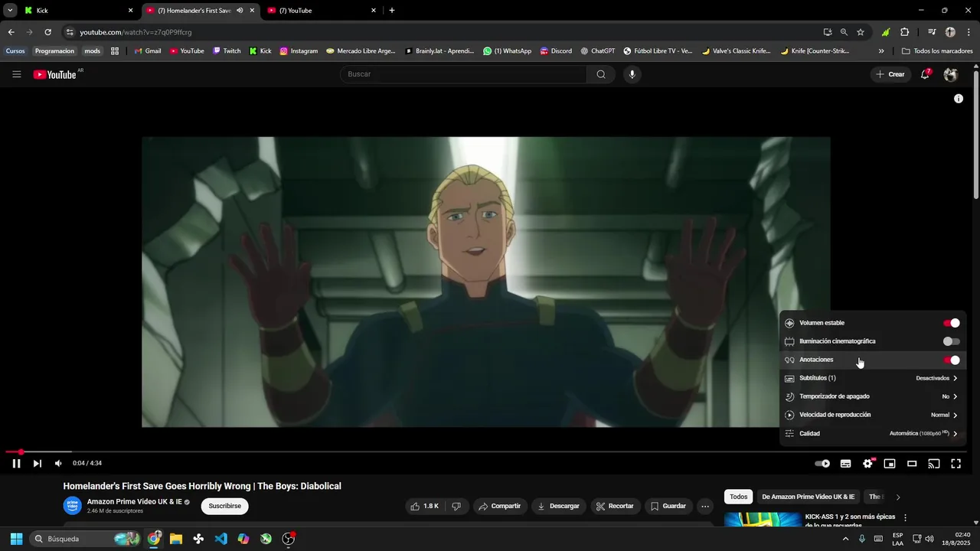Subscribe with the Suscribirse button
This screenshot has height=551, width=980.
pos(224,506)
